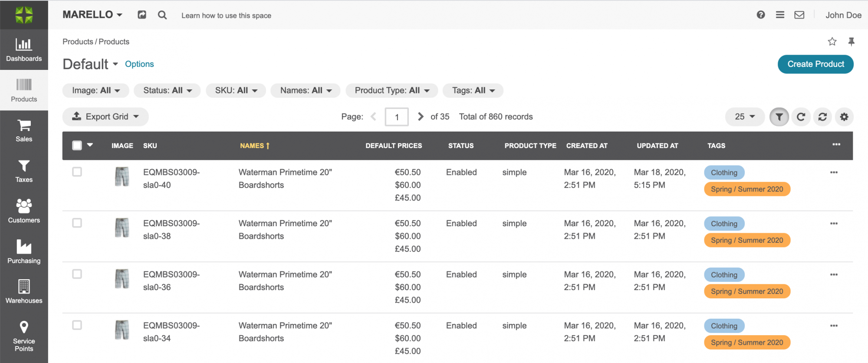
Task: Click the grid refresh icon
Action: point(801,117)
